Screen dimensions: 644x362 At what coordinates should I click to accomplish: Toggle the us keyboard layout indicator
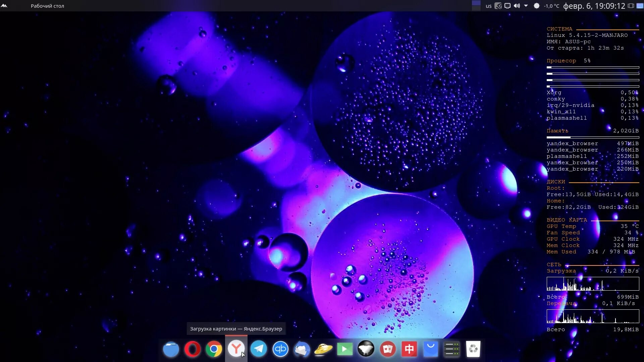(x=488, y=6)
